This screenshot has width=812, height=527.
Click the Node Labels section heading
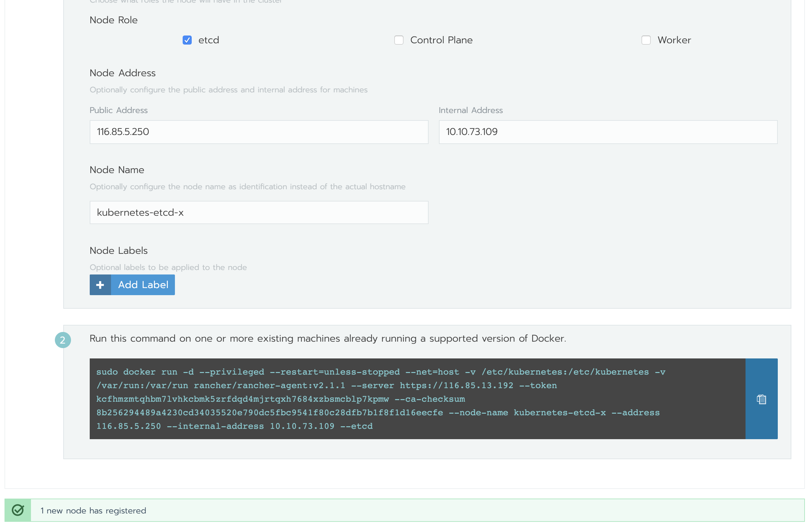tap(118, 251)
